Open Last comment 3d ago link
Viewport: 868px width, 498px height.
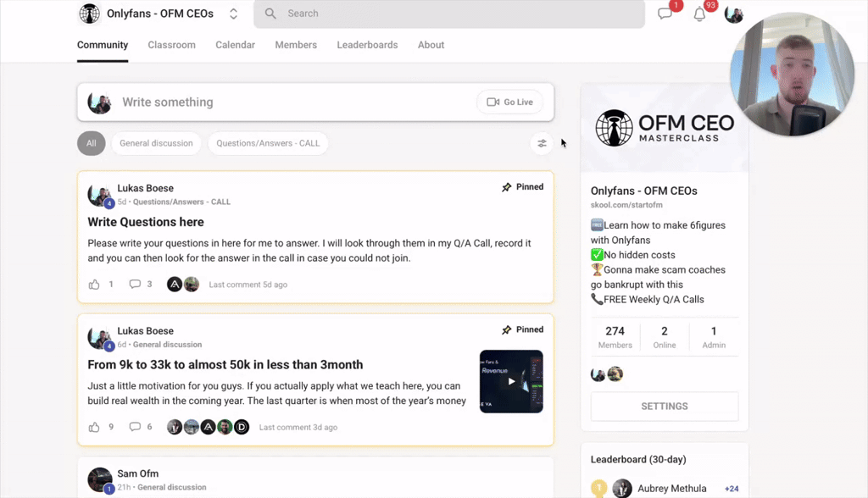pyautogui.click(x=298, y=427)
